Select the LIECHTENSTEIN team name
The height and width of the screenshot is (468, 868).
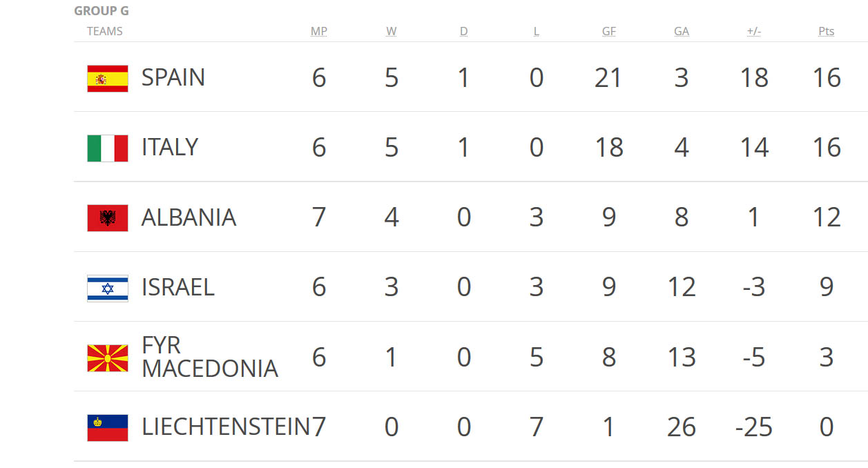coord(226,427)
